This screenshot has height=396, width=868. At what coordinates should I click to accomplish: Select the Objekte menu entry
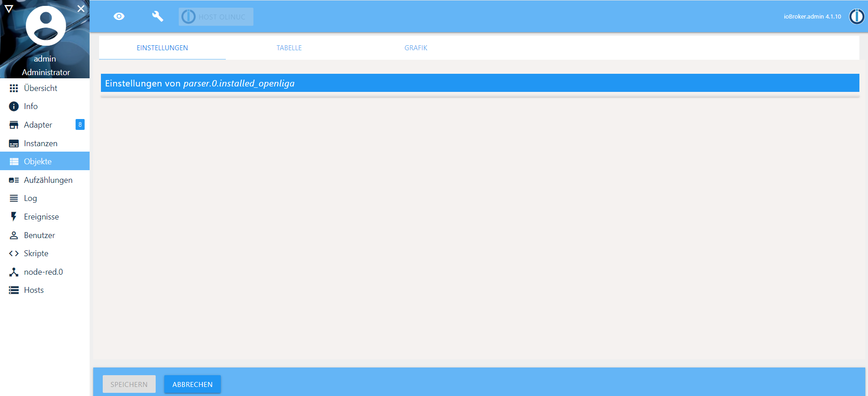coord(45,162)
